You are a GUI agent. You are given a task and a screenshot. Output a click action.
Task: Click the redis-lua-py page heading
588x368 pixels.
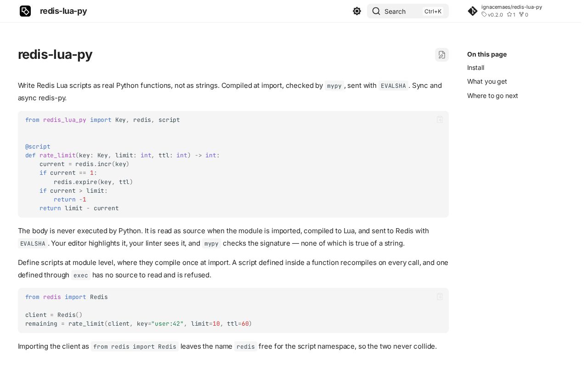point(55,54)
